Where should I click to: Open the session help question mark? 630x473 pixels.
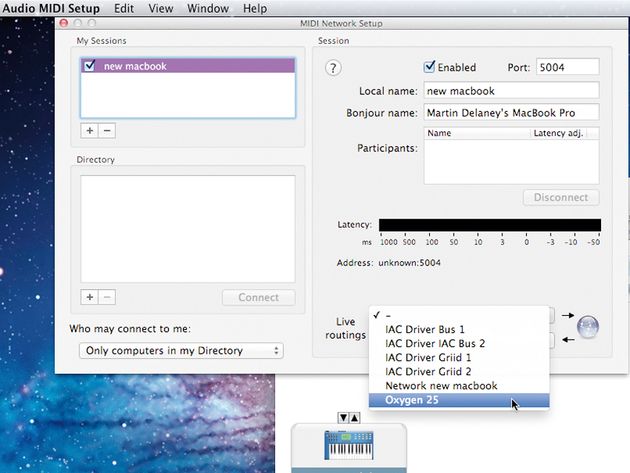tap(333, 68)
